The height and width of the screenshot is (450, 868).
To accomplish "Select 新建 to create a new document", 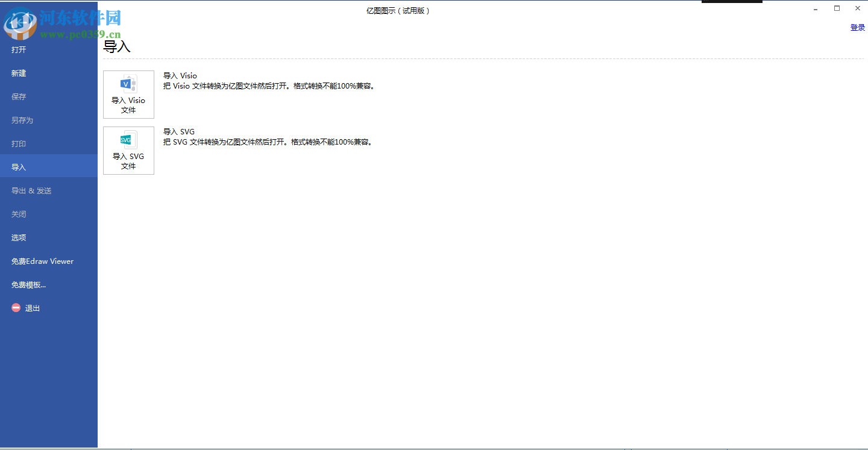I will (18, 73).
